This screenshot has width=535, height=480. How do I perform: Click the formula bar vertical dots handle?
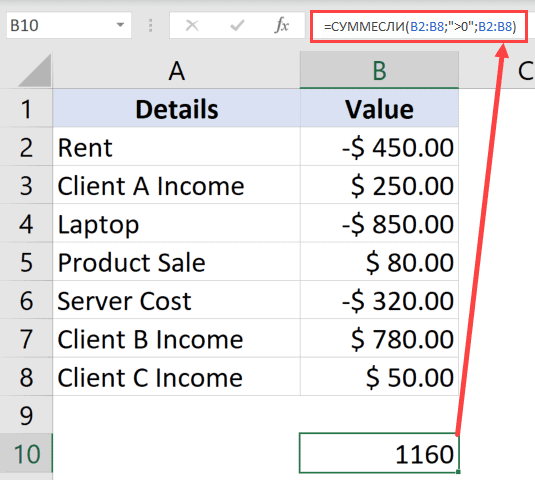[x=150, y=26]
